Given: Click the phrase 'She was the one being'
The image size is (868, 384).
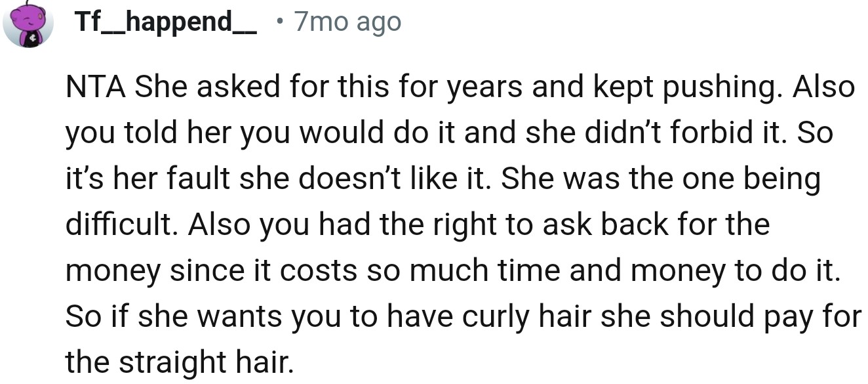Looking at the screenshot, I should click(x=660, y=179).
